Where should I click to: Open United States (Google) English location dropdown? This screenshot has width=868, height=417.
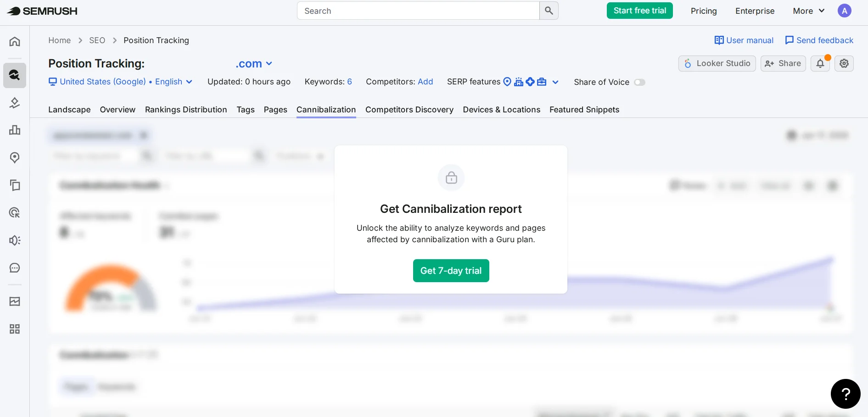(120, 82)
